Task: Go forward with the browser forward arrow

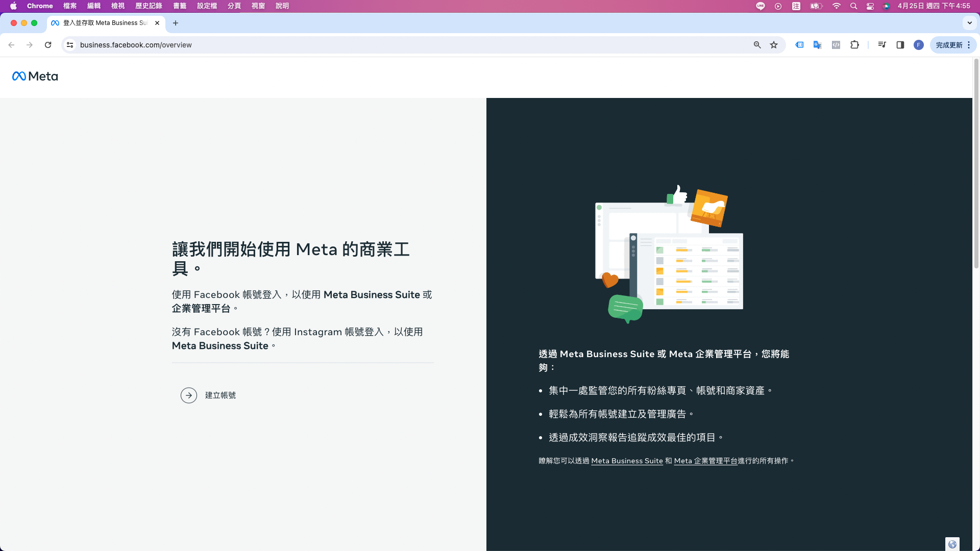Action: point(30,45)
